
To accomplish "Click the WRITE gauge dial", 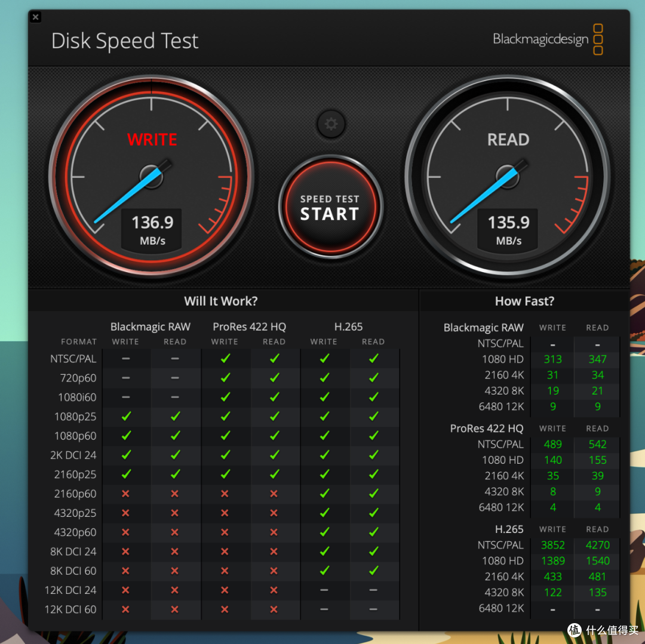I will click(x=151, y=176).
